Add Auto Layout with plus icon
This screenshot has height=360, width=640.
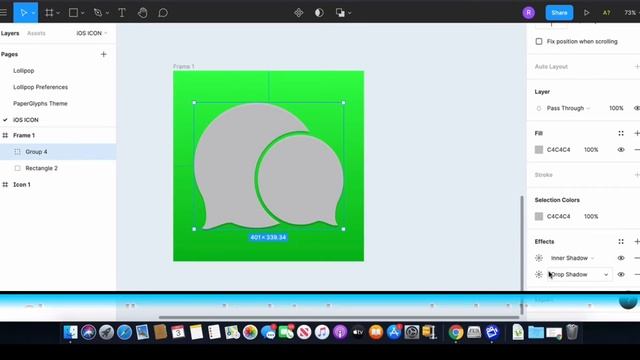636,67
